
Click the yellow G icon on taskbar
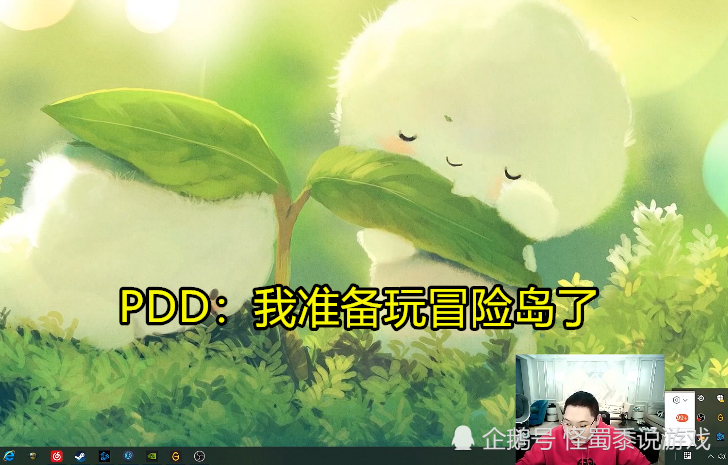point(175,456)
